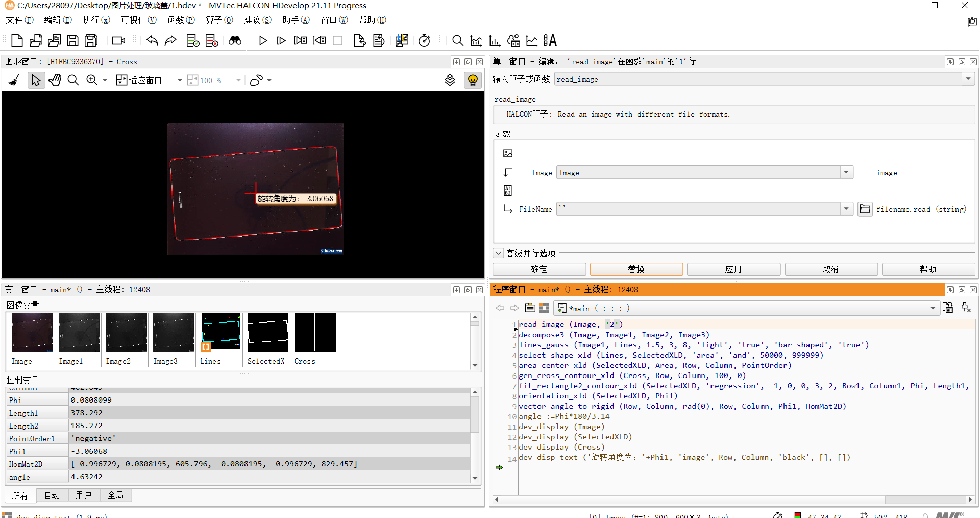Select the Cross variable thumbnail
The width and height of the screenshot is (980, 518).
(x=315, y=339)
